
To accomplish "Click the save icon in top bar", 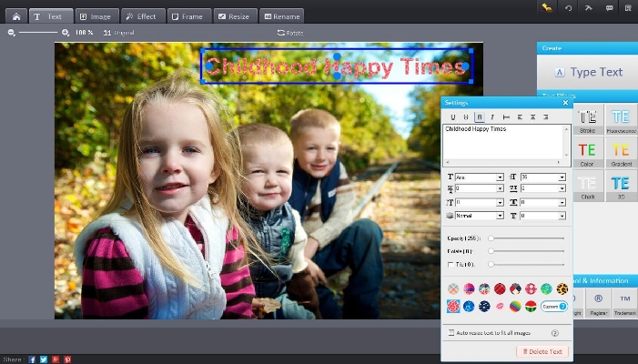I will point(628,7).
